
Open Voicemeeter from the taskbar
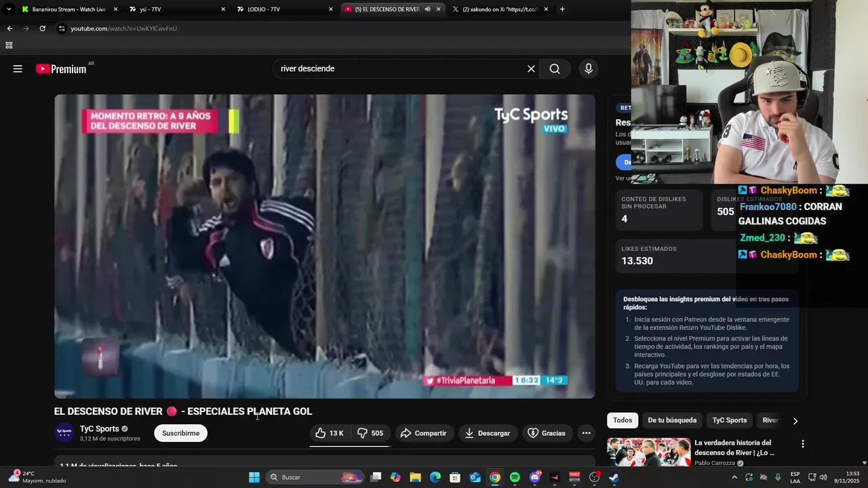[574, 477]
